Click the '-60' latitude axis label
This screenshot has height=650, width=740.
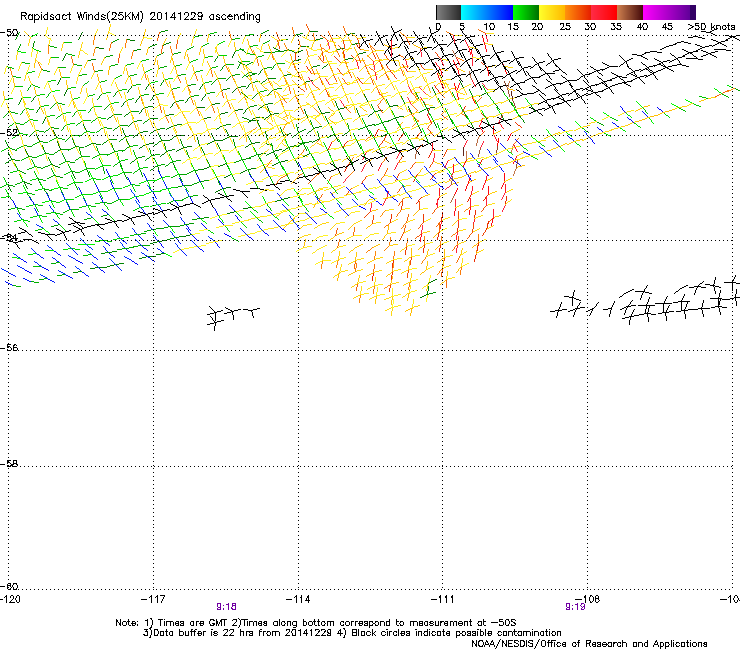(x=9, y=587)
